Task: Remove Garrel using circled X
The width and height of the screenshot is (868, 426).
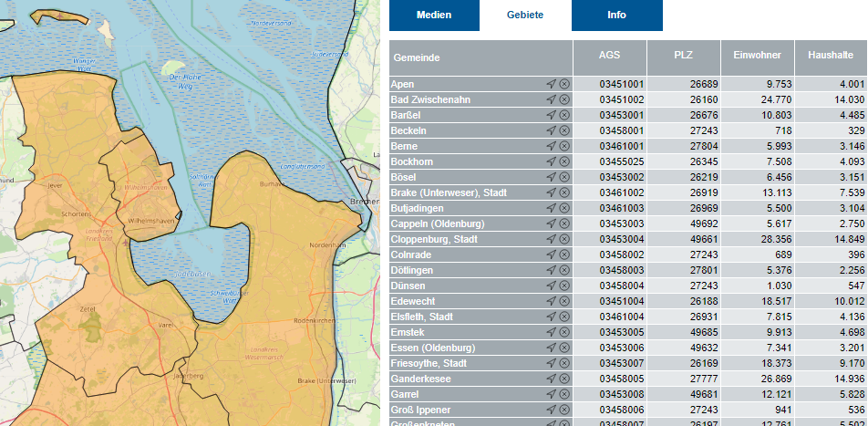Action: [564, 394]
